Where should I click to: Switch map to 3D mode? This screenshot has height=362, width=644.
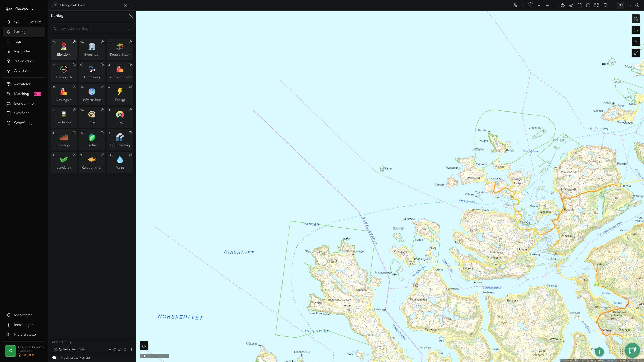pos(629,5)
